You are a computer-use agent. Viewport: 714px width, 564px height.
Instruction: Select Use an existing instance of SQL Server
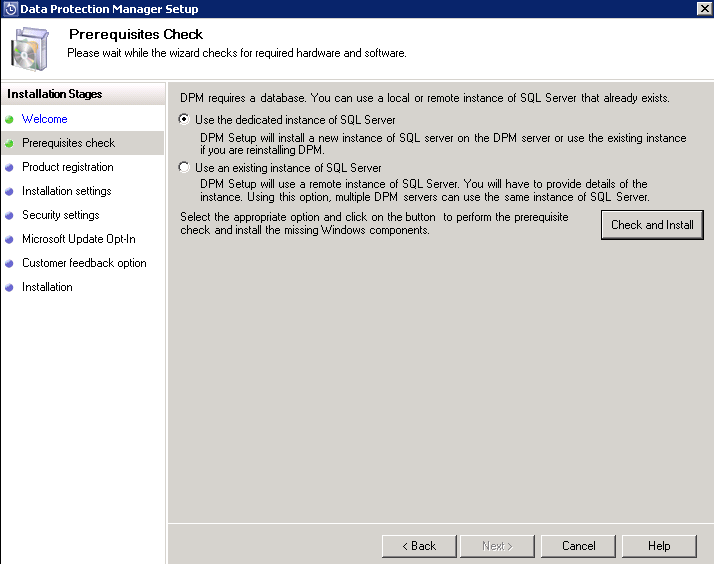coord(184,168)
